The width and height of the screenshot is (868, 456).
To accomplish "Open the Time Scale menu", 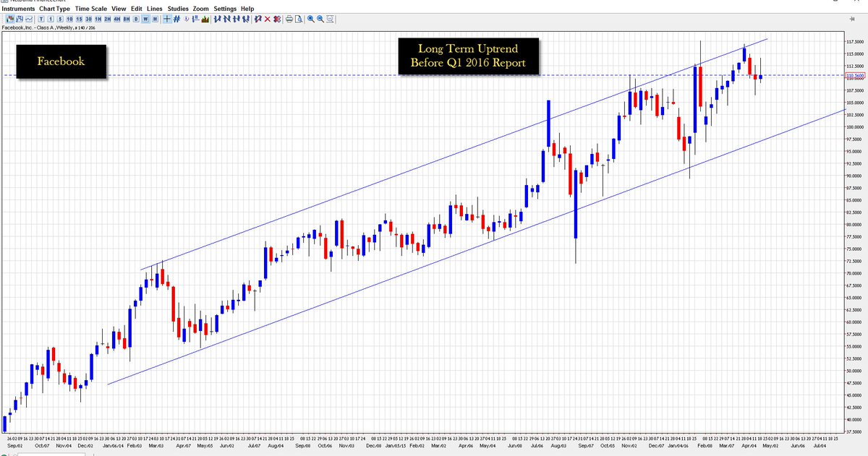I will point(91,9).
